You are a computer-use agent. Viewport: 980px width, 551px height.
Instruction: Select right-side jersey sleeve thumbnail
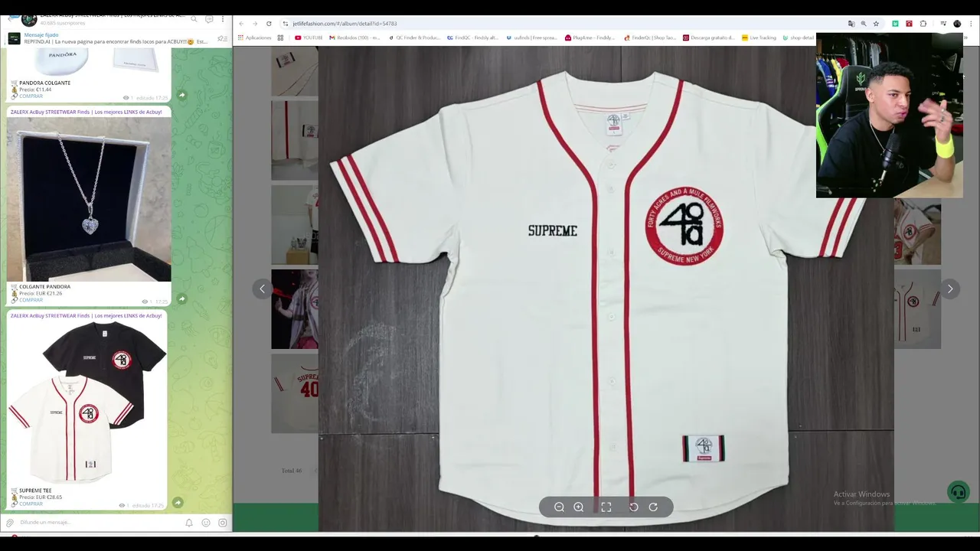click(x=917, y=231)
